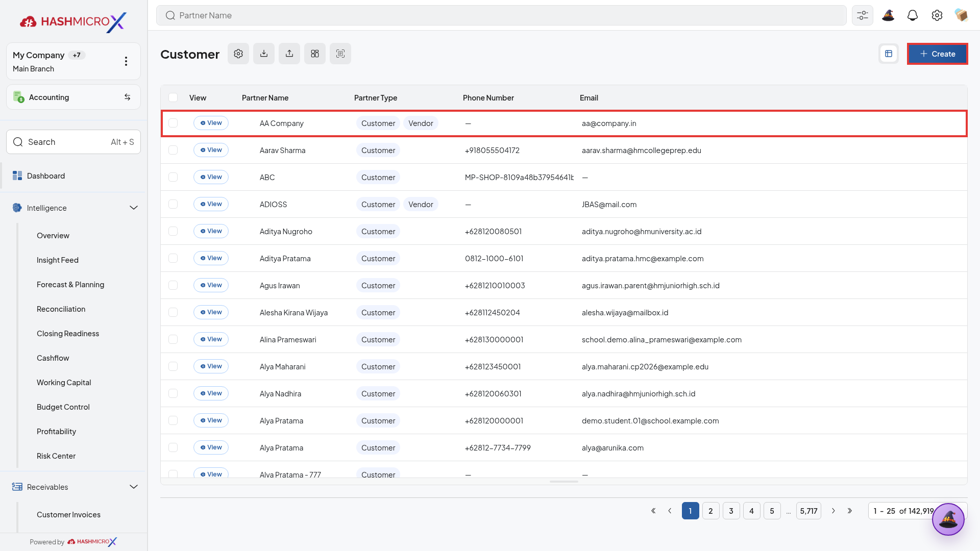Screen dimensions: 980x551
Task: Tick the select-all header checkbox
Action: [x=173, y=97]
